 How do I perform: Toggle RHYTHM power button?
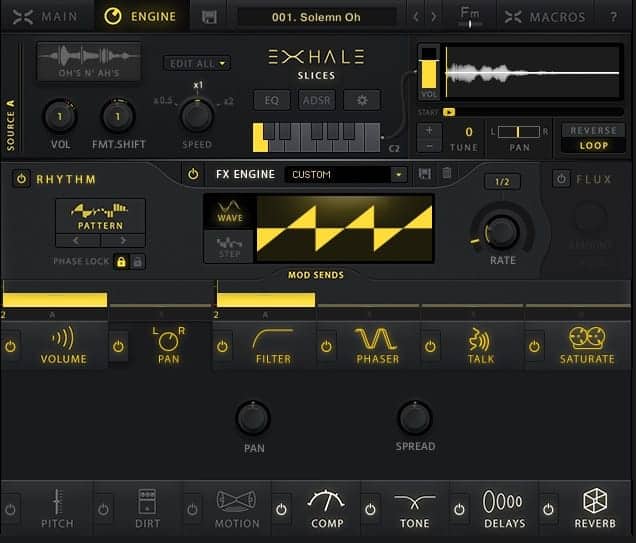coord(22,179)
